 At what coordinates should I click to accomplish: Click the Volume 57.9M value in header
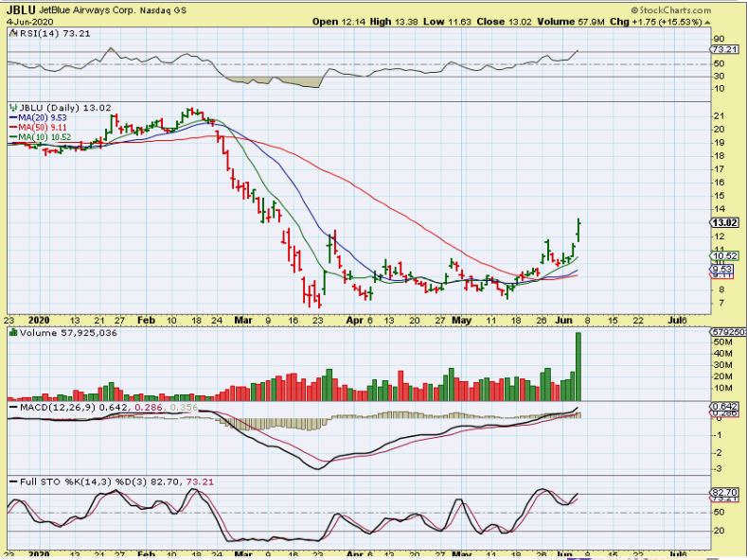(x=571, y=22)
